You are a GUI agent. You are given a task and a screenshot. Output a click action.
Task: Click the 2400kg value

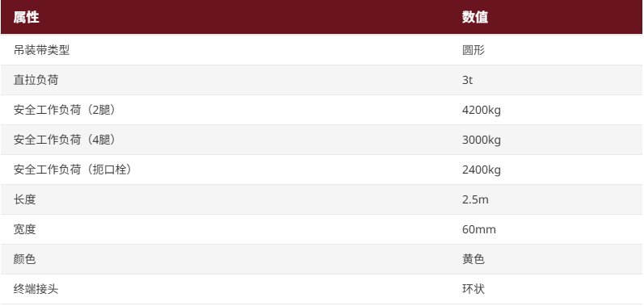[x=482, y=170]
